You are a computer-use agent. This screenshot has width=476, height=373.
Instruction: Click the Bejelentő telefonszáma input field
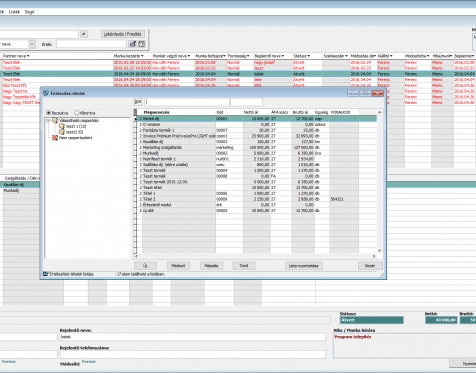(192, 354)
